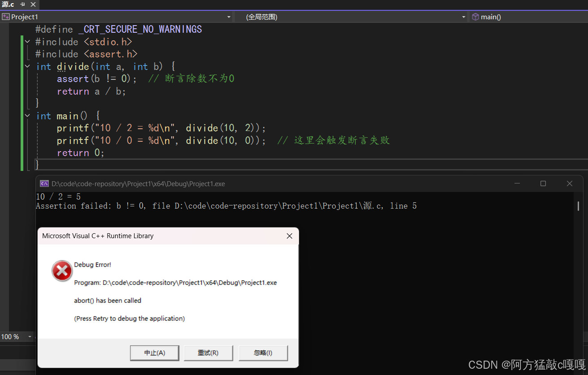Click the #include <assert.h> line
Screen dimensions: 588x375
[86, 54]
